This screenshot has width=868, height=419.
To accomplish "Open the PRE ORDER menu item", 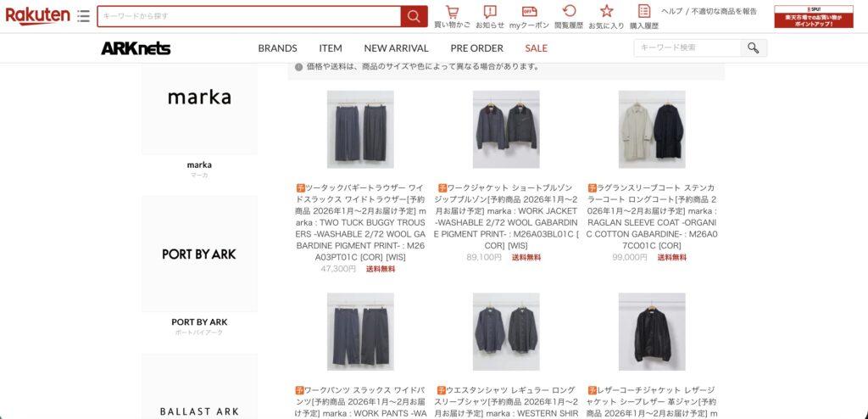I will click(x=476, y=48).
